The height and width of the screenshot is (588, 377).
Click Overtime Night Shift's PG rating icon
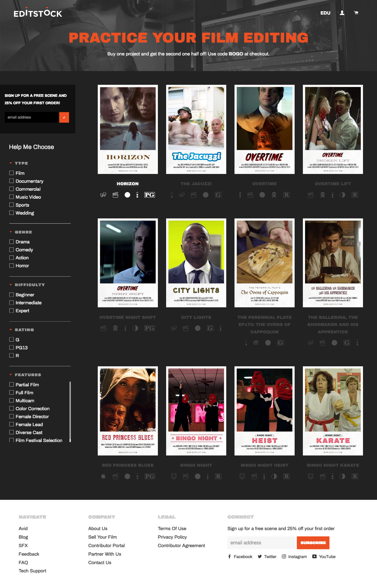pos(150,328)
